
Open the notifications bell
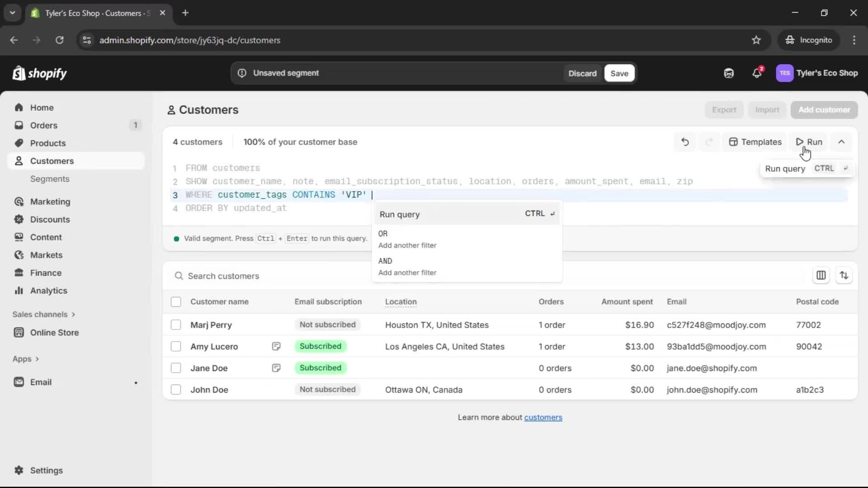(757, 73)
